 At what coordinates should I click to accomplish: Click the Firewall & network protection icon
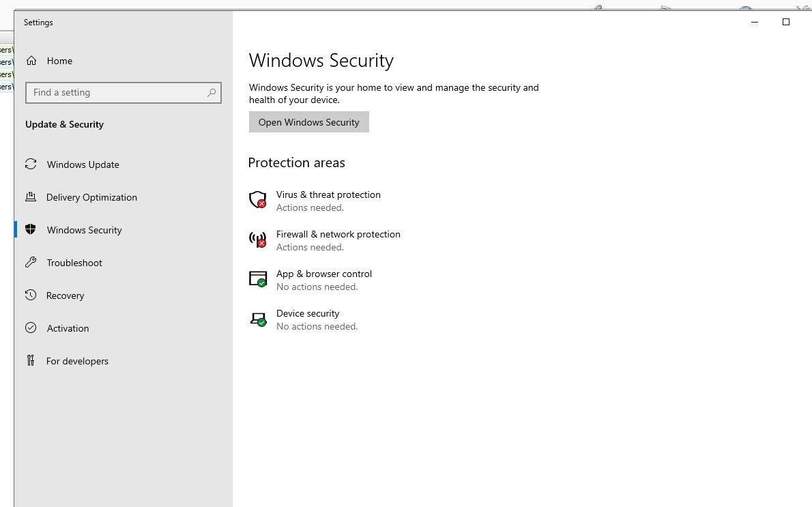258,240
